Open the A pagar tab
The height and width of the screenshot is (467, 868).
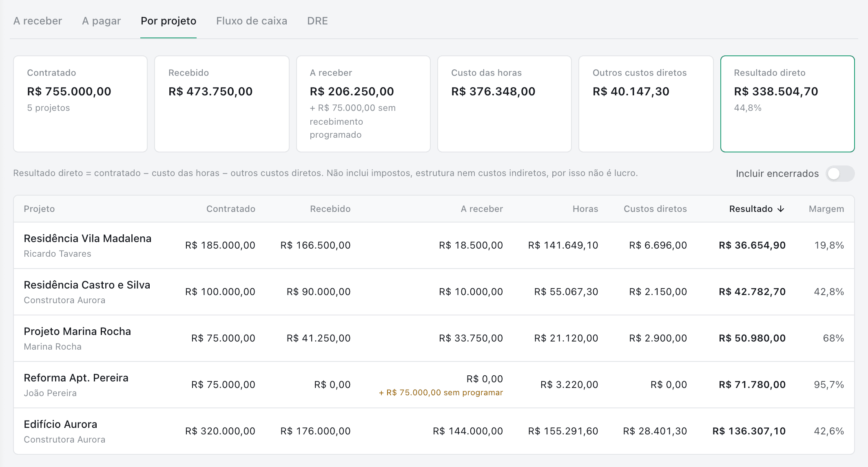[101, 21]
